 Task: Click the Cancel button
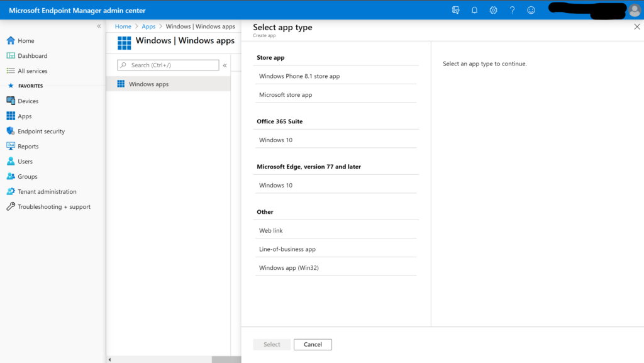pyautogui.click(x=313, y=344)
